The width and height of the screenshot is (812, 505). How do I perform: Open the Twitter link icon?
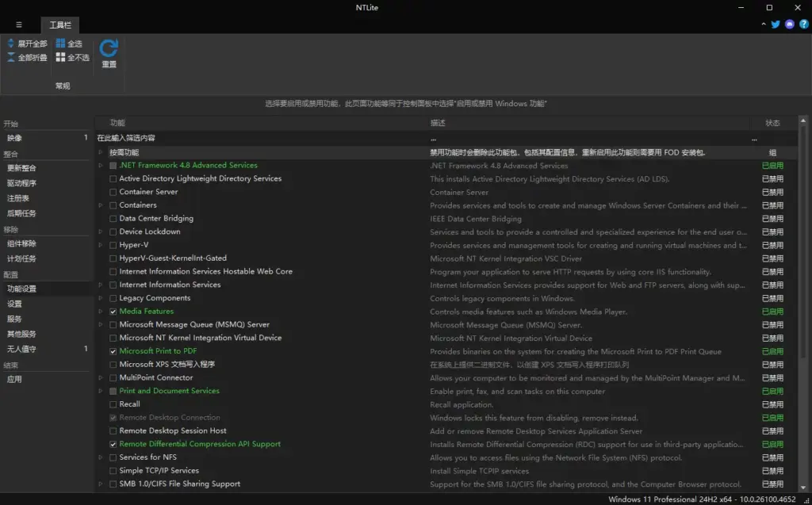(x=776, y=25)
